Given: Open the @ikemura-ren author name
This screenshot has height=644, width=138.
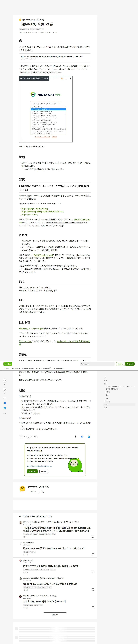Looking at the screenshot, I should point(29,543).
